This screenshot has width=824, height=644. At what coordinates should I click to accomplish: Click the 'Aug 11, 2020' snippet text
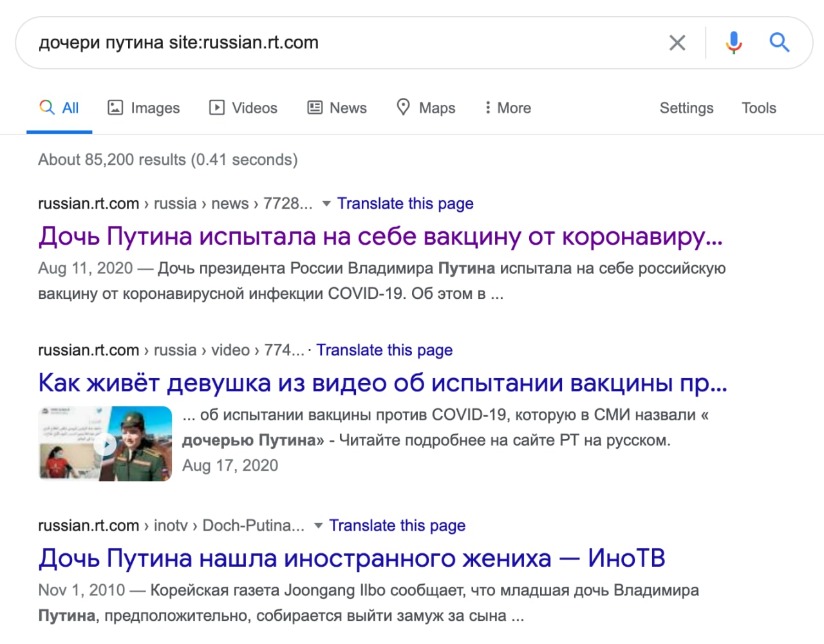pos(86,269)
